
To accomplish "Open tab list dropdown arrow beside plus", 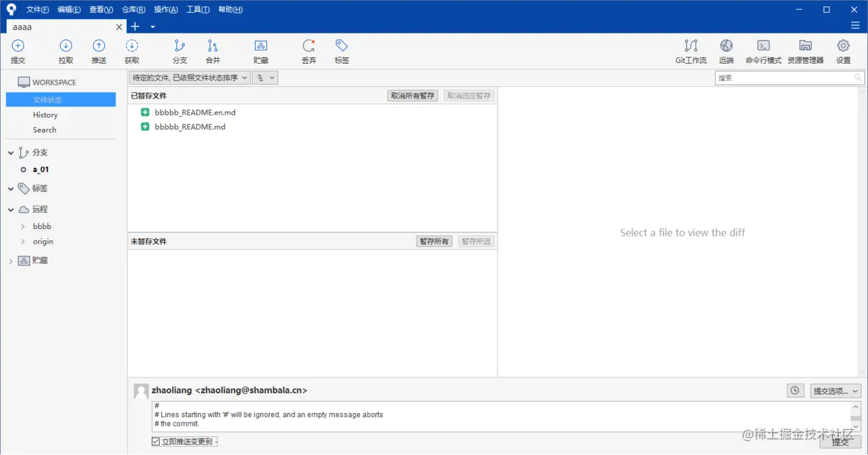I will tap(153, 27).
